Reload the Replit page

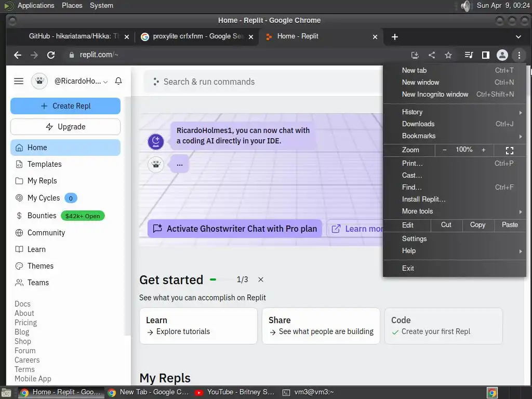[x=51, y=55]
